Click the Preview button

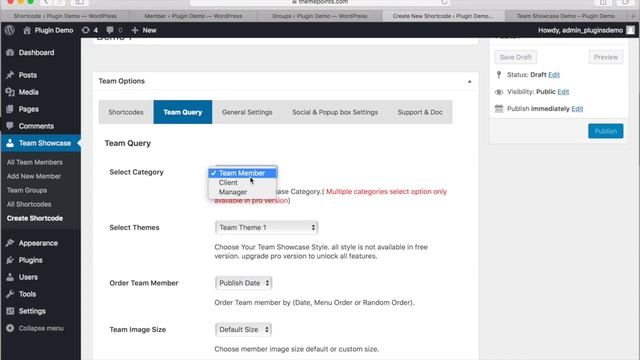click(x=606, y=57)
